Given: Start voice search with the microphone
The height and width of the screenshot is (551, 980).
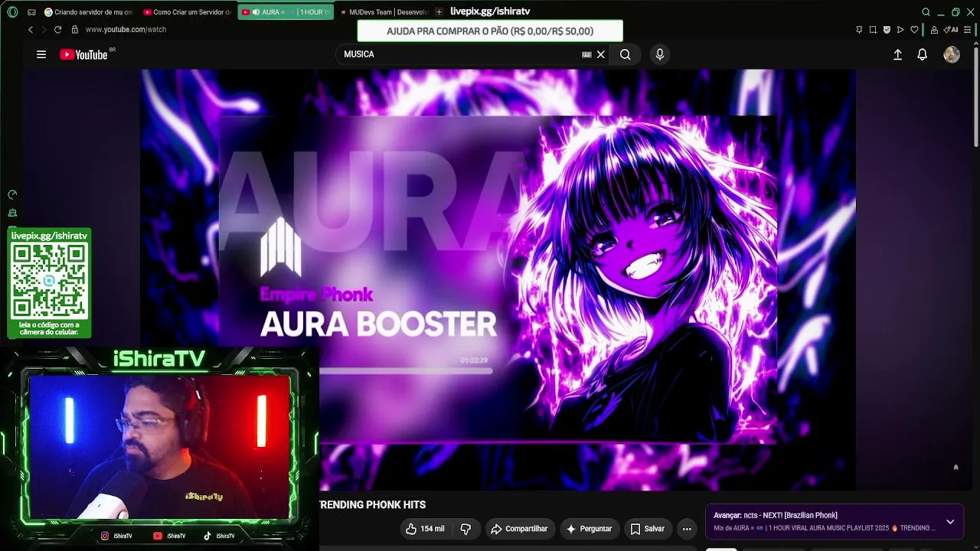Looking at the screenshot, I should point(660,54).
